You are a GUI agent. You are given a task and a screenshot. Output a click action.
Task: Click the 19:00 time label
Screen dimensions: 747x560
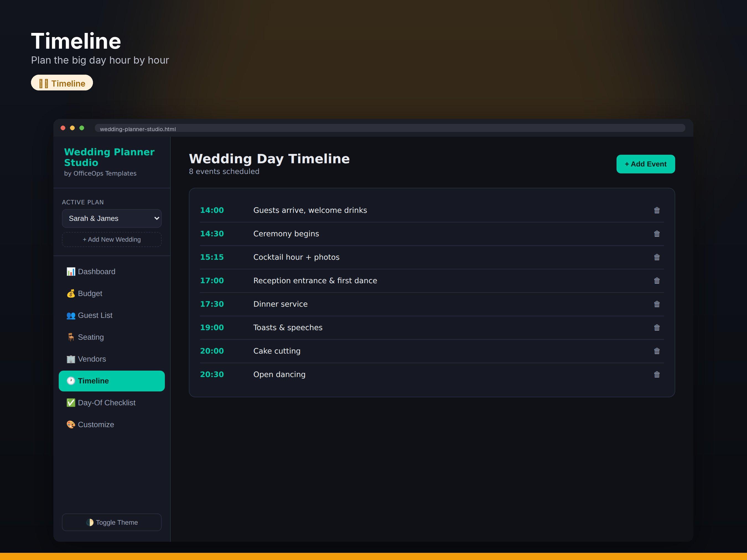pos(212,327)
